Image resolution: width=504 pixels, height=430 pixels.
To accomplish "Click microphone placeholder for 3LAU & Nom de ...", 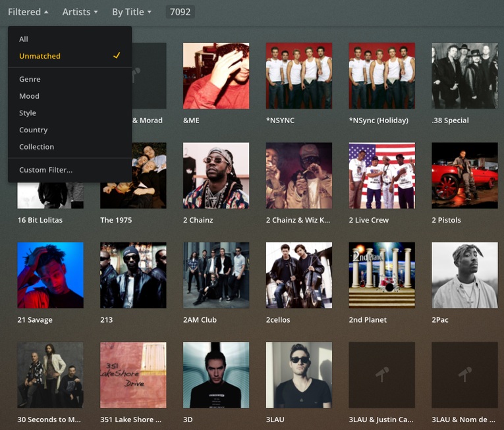I will (x=464, y=375).
